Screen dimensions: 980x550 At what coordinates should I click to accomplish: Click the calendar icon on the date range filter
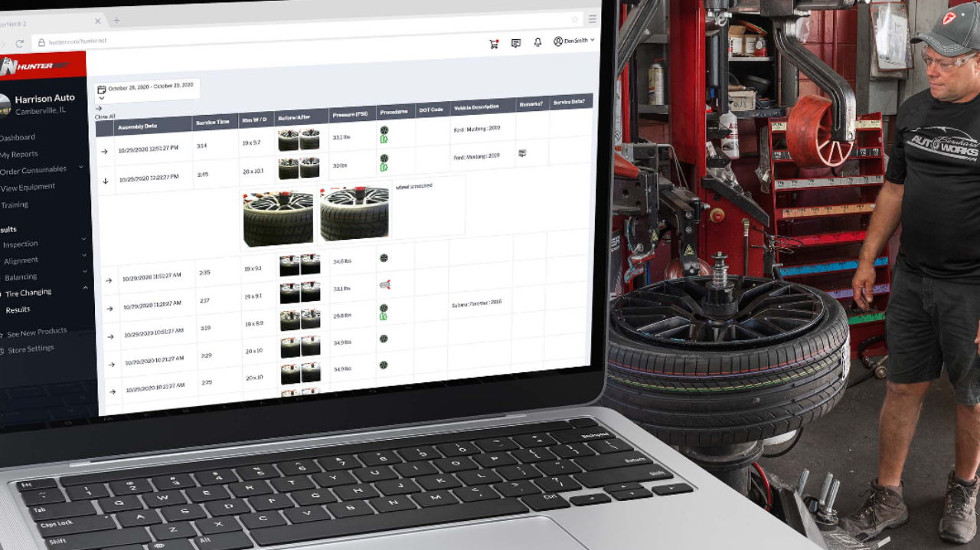point(102,87)
